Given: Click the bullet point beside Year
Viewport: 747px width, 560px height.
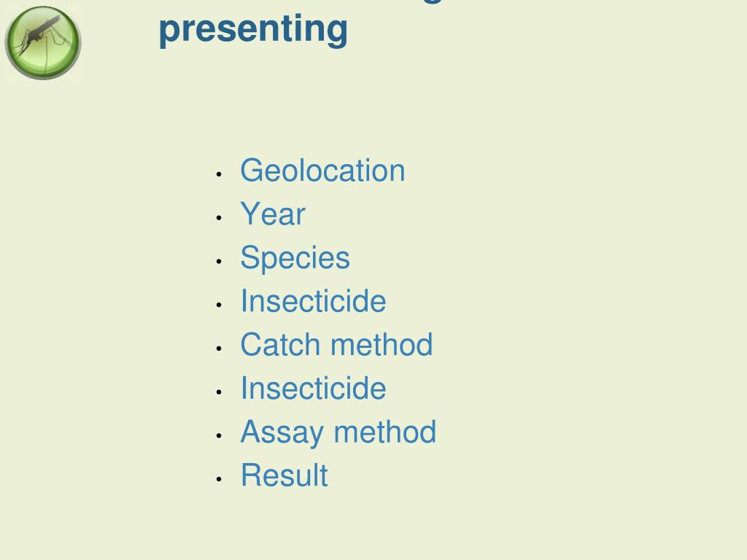Looking at the screenshot, I should tap(219, 218).
